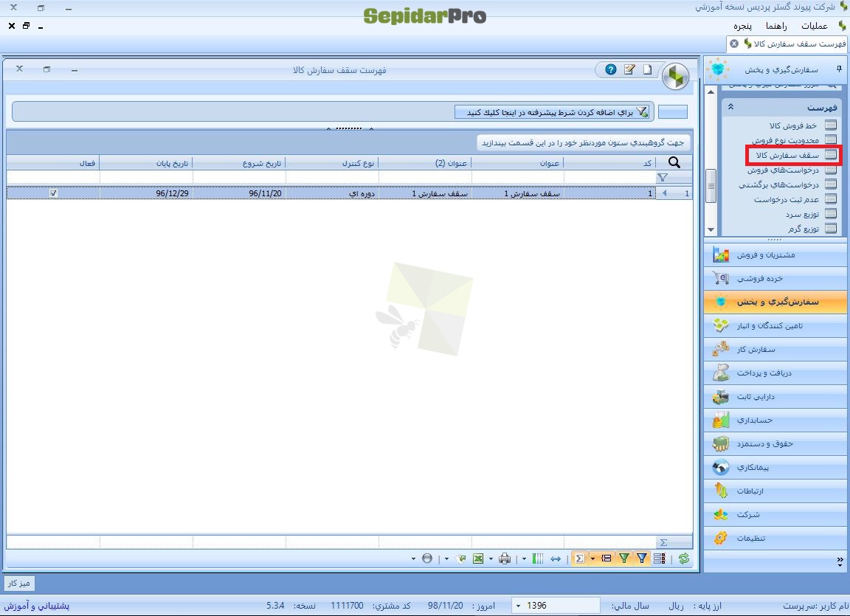The width and height of the screenshot is (850, 616).
Task: Expand sidebar overflow double-chevron at bottom
Action: click(840, 560)
